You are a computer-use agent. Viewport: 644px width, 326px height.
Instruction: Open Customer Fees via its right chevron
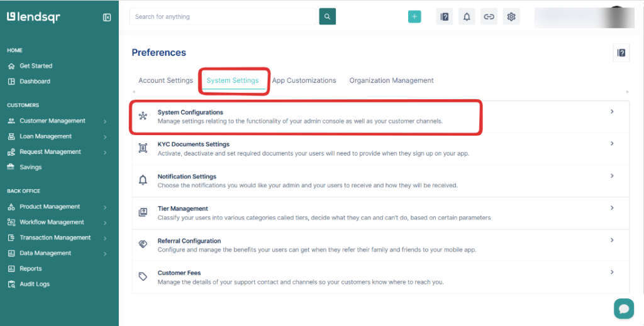[x=612, y=272]
